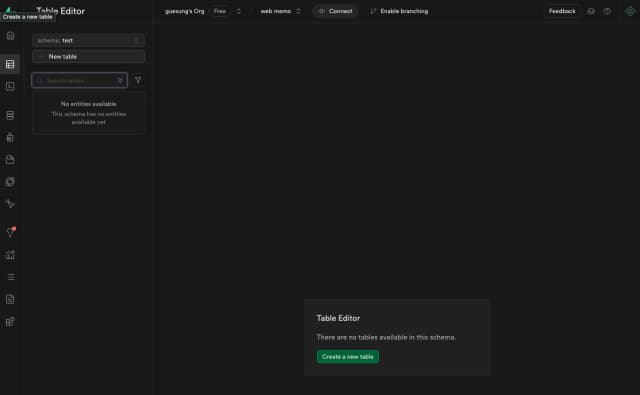
Task: Open sort arrows inside the search tables field
Action: [120, 80]
